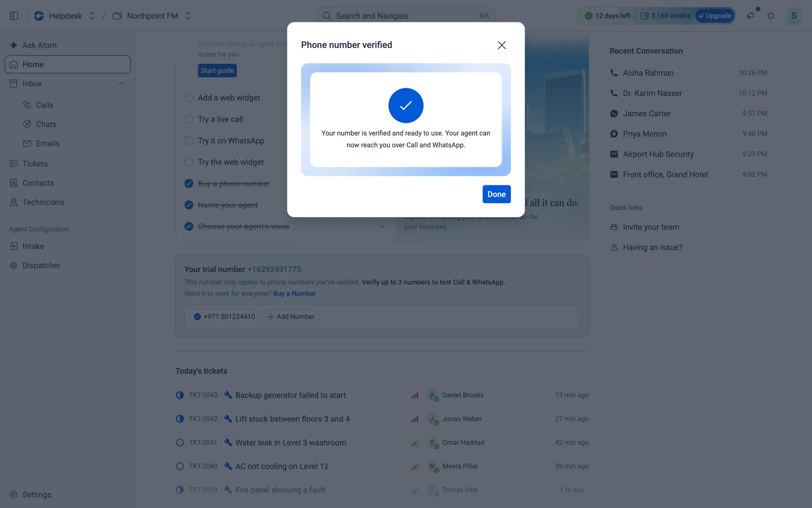Collapse the Inbox section chevron
The width and height of the screenshot is (812, 508).
(121, 84)
